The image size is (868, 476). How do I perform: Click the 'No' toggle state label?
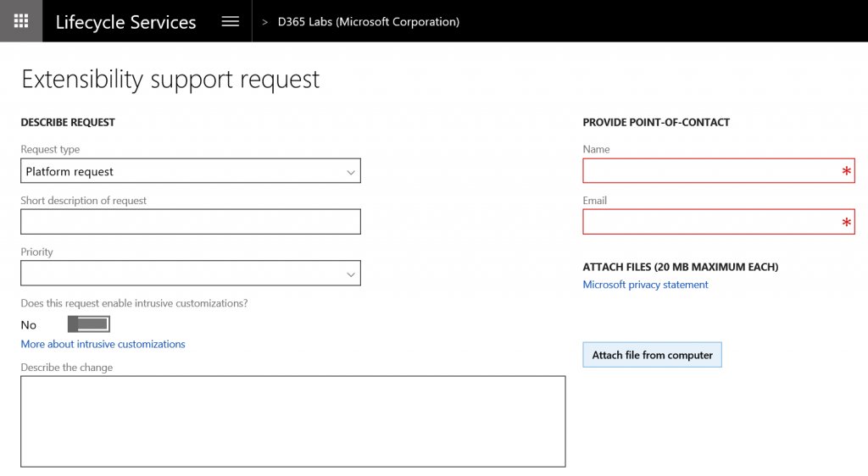[x=28, y=325]
